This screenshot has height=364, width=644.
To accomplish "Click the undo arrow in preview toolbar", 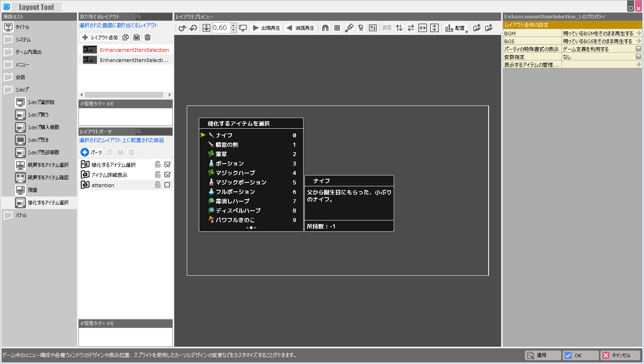I will tap(182, 28).
